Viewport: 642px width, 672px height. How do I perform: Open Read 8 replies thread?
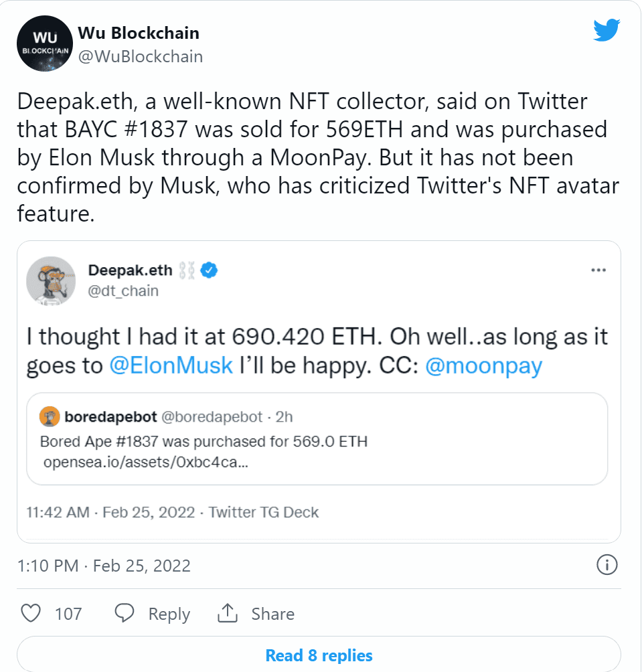319,655
